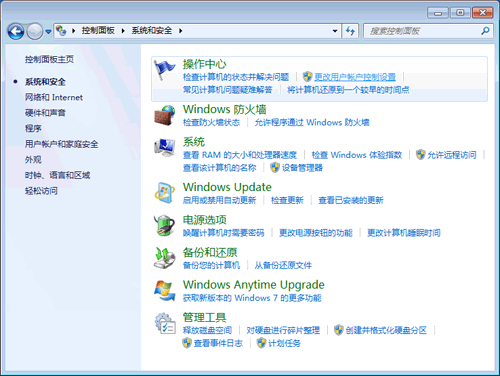The height and width of the screenshot is (376, 500).
Task: Click shield icon beside 查看事件日志
Action: (x=187, y=343)
